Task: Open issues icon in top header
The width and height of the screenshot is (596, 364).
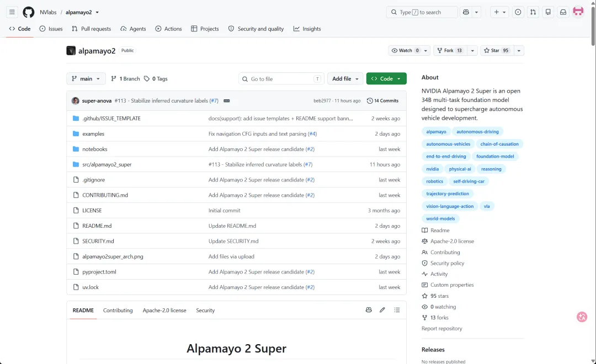Action: [518, 12]
